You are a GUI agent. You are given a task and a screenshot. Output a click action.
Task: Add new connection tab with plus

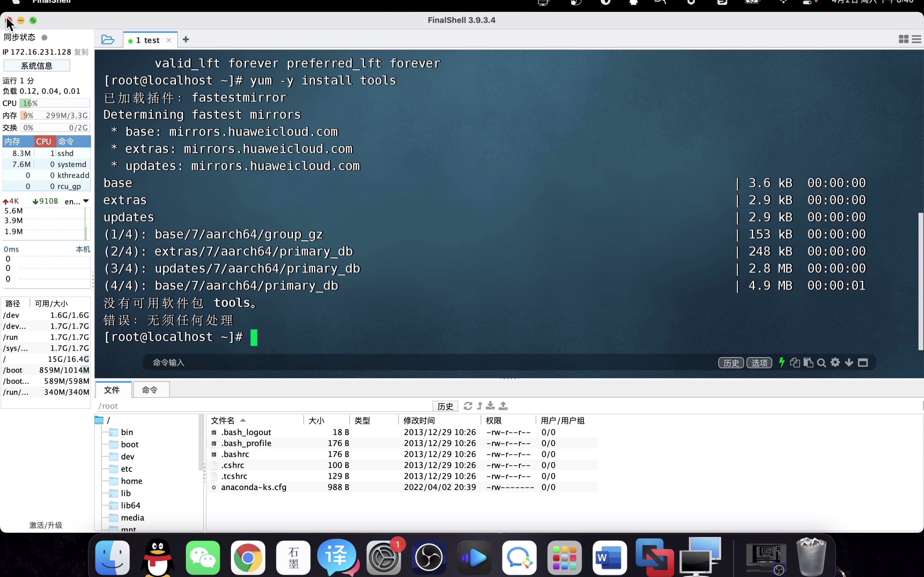pos(186,40)
